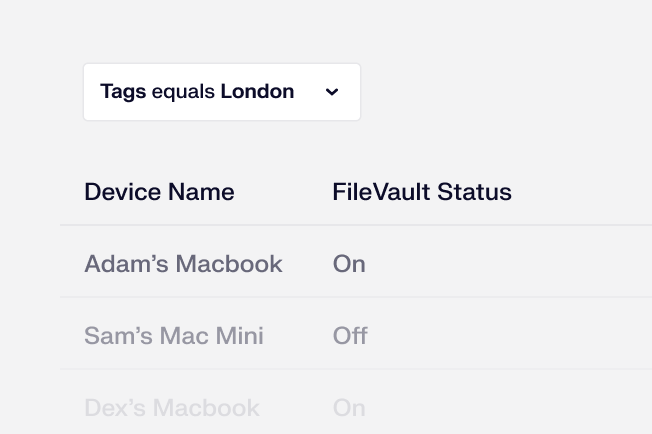Select the Sam's Mac Mini device name
This screenshot has height=434, width=652.
[174, 336]
